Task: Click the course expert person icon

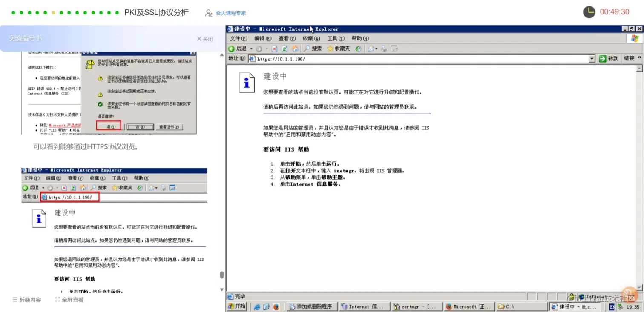Action: 209,13
